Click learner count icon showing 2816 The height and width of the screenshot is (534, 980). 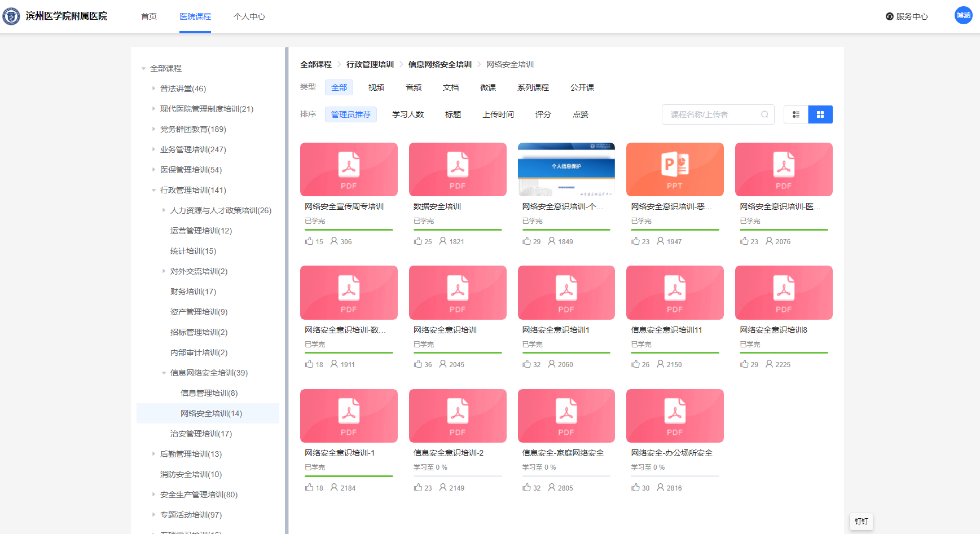(661, 488)
